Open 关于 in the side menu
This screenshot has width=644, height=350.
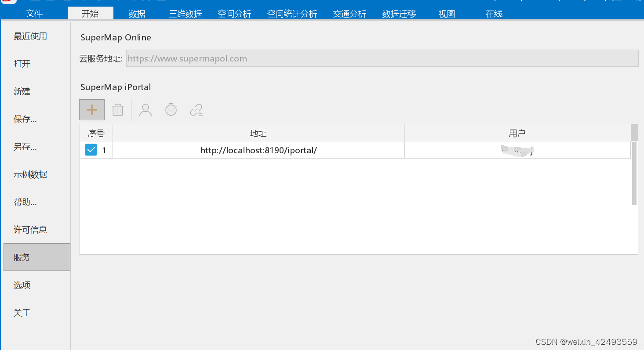(37, 313)
